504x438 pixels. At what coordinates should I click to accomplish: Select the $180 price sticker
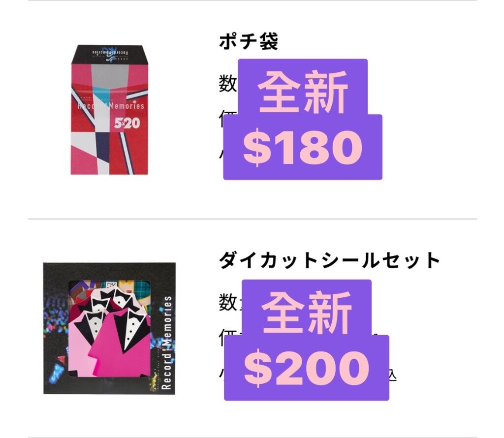pos(303,147)
